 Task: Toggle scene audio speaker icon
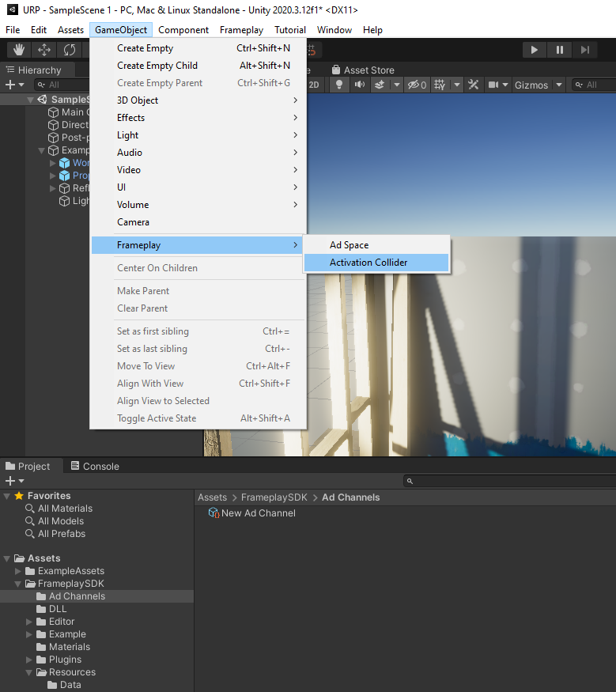click(x=359, y=85)
